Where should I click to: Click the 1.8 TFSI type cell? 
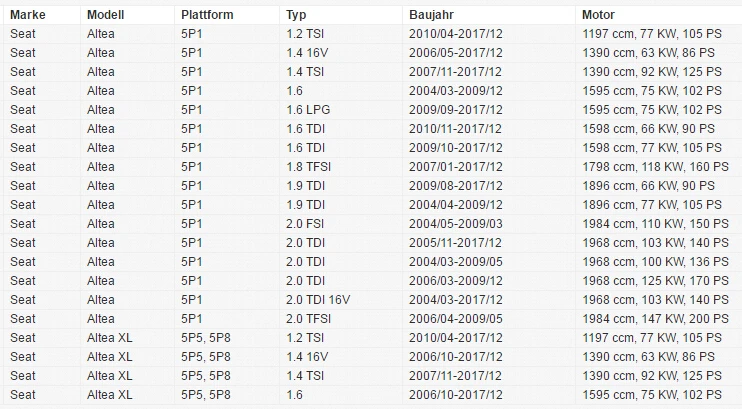309,167
